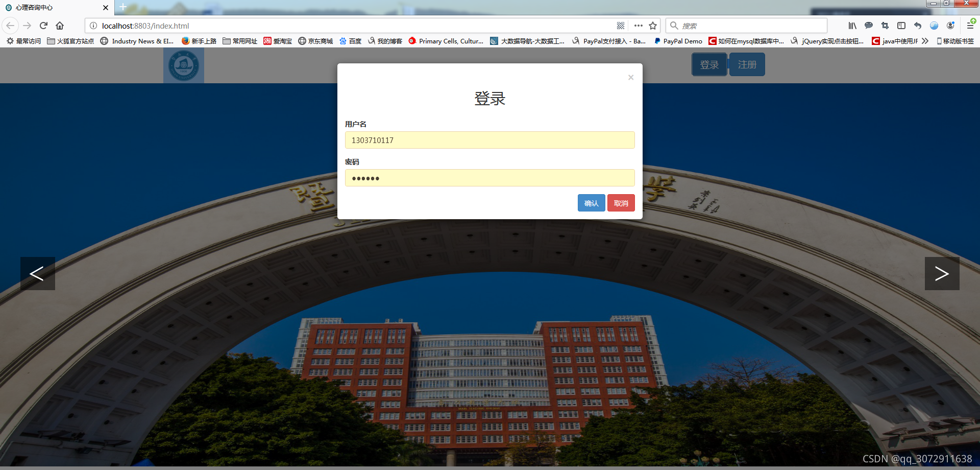This screenshot has width=980, height=470.
Task: Open the 爱淘宝 bookmark
Action: coord(278,41)
